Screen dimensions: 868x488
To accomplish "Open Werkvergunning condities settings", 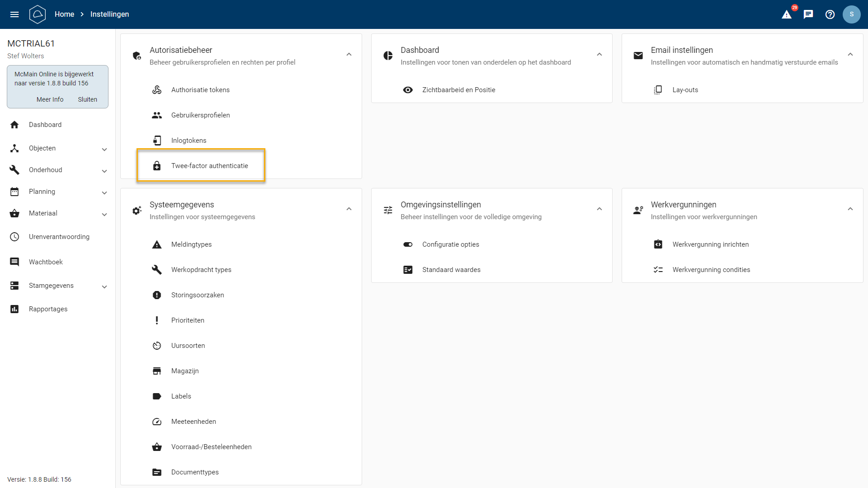I will (x=711, y=270).
